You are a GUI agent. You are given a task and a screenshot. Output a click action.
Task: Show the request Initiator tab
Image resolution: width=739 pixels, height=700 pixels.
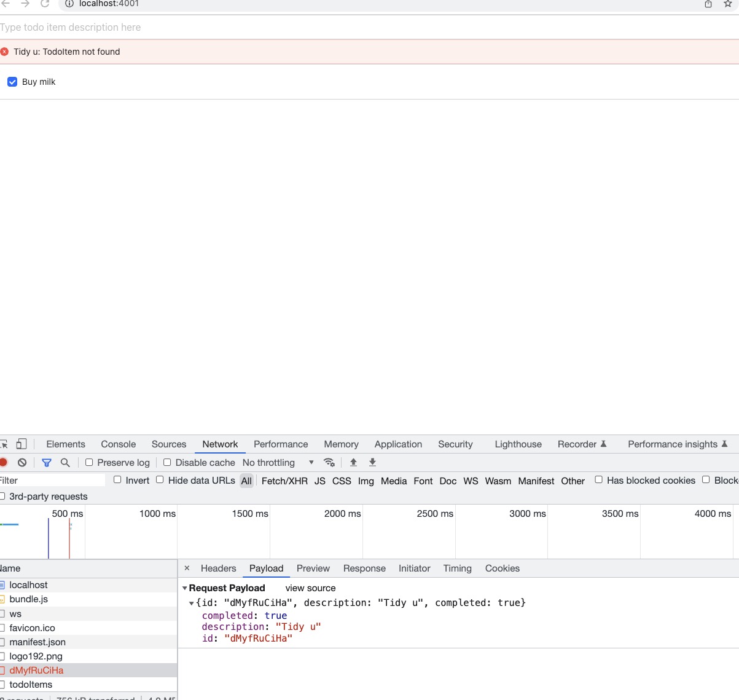tap(415, 568)
